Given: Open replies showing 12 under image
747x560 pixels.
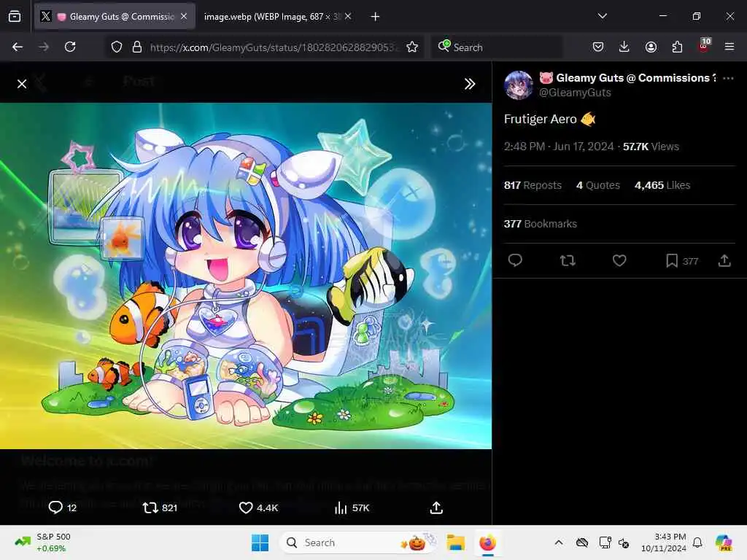Looking at the screenshot, I should coord(63,507).
